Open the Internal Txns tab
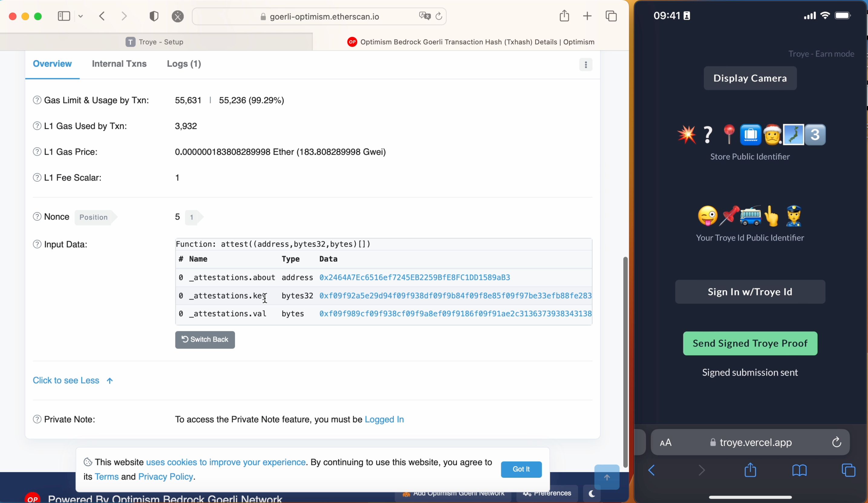Image resolution: width=868 pixels, height=503 pixels. [x=119, y=64]
